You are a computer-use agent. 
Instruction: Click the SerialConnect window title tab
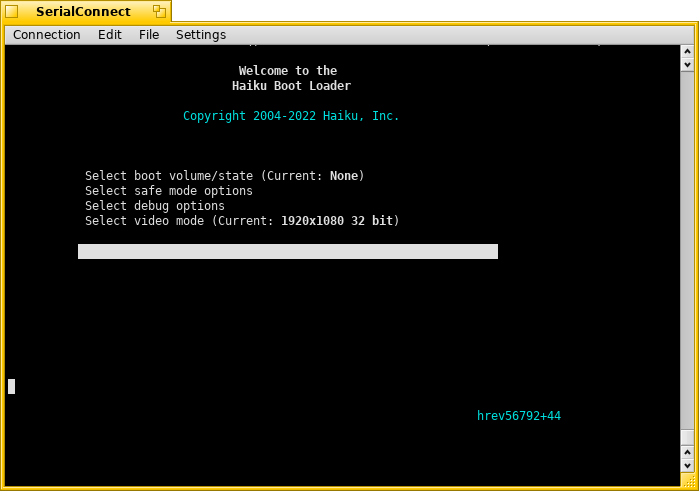coord(83,12)
